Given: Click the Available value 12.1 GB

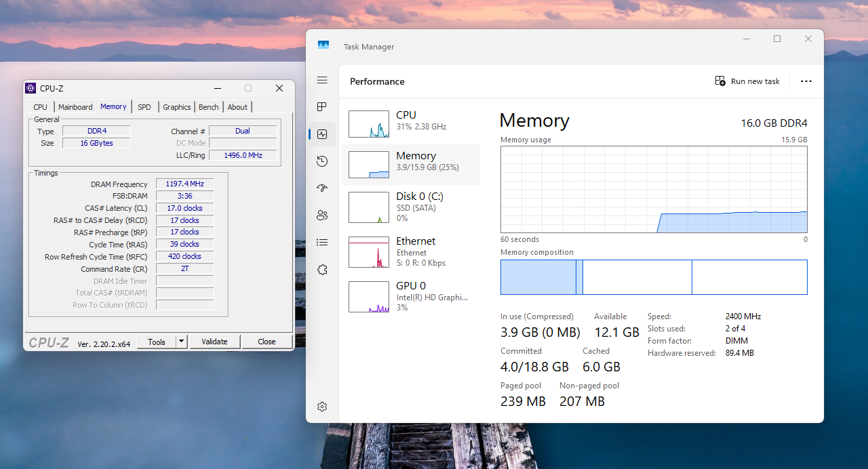Looking at the screenshot, I should click(616, 332).
